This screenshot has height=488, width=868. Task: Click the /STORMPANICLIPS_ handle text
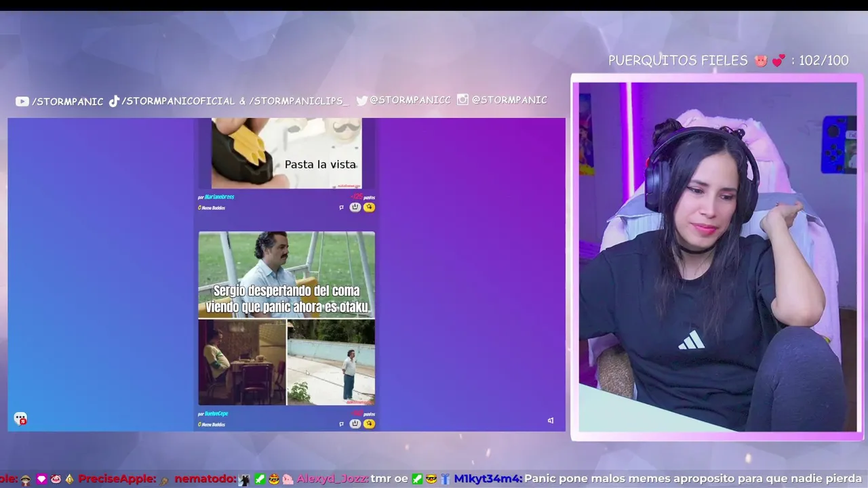pos(298,101)
